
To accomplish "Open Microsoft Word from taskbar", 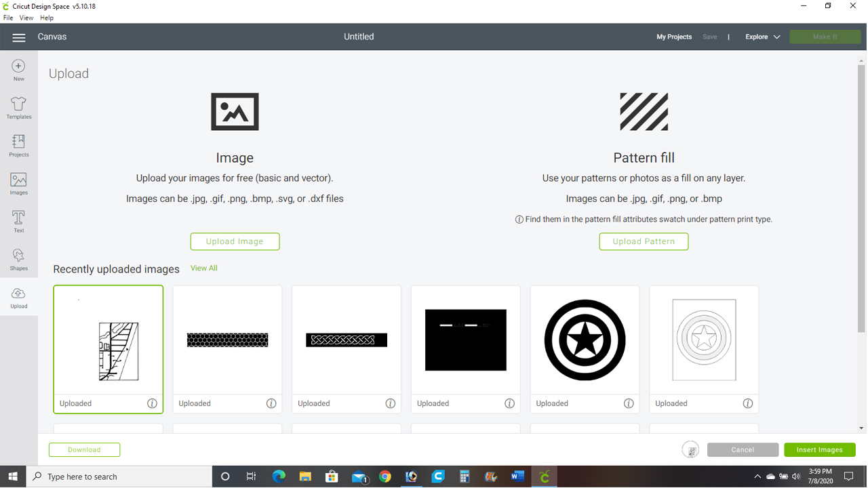I will click(517, 476).
